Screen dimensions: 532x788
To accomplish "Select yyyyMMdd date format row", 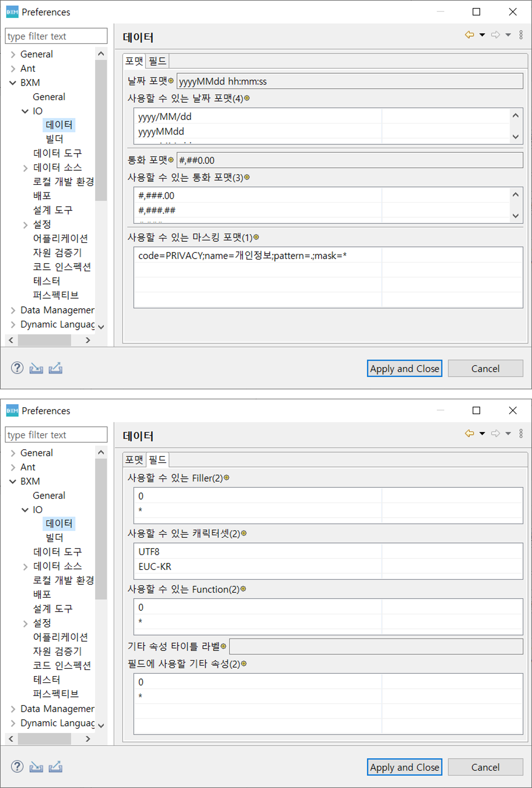I will 322,131.
